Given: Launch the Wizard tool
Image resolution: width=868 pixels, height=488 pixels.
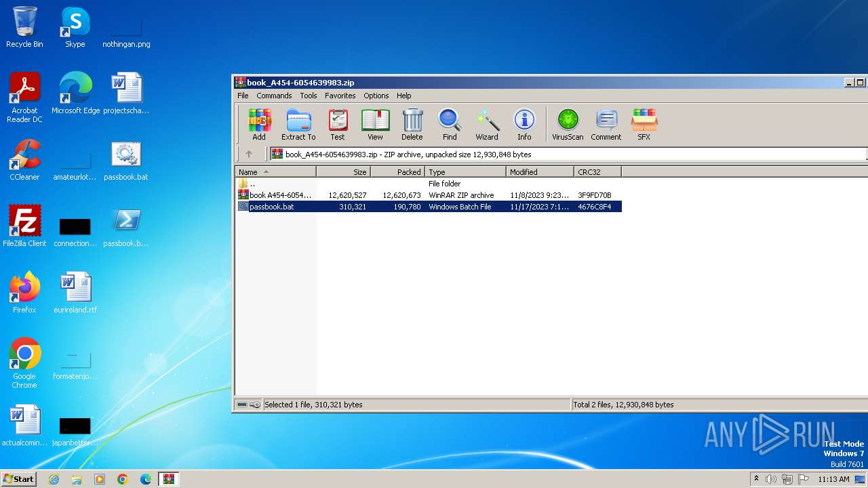Looking at the screenshot, I should pyautogui.click(x=487, y=125).
